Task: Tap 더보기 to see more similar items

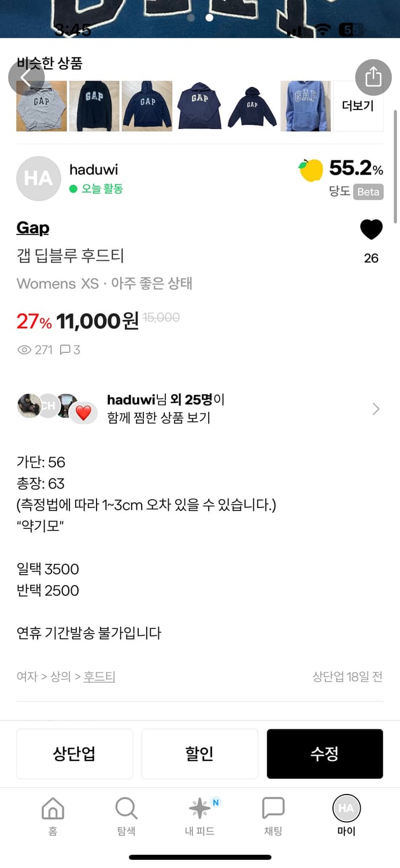Action: [x=358, y=106]
